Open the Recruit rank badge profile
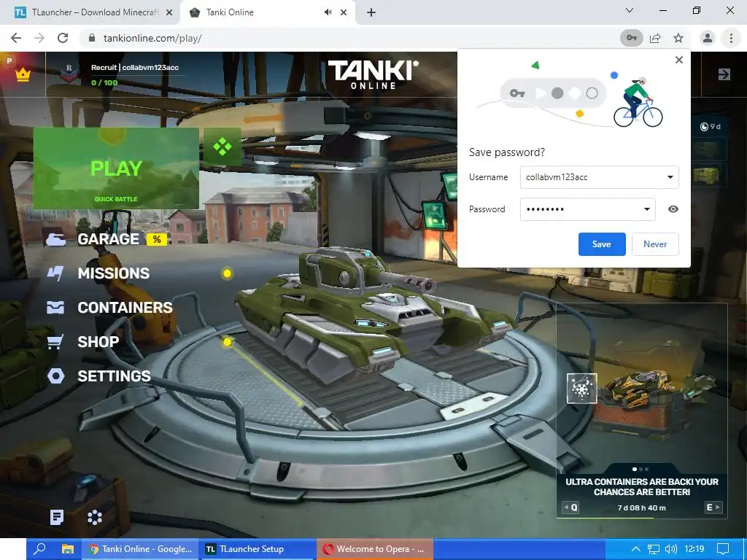747x560 pixels. (x=69, y=74)
